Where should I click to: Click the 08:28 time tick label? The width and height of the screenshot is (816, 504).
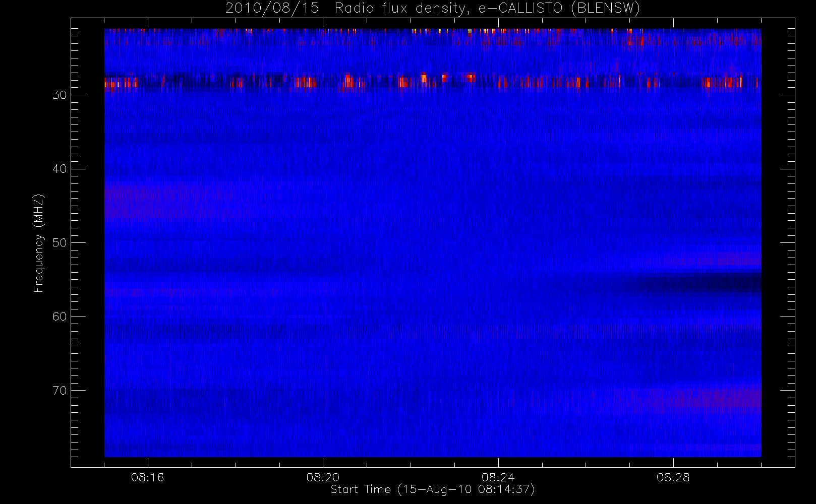(673, 477)
